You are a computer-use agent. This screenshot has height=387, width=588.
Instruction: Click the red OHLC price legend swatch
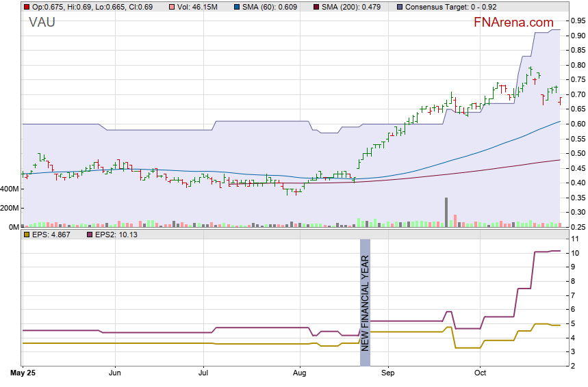coord(26,6)
